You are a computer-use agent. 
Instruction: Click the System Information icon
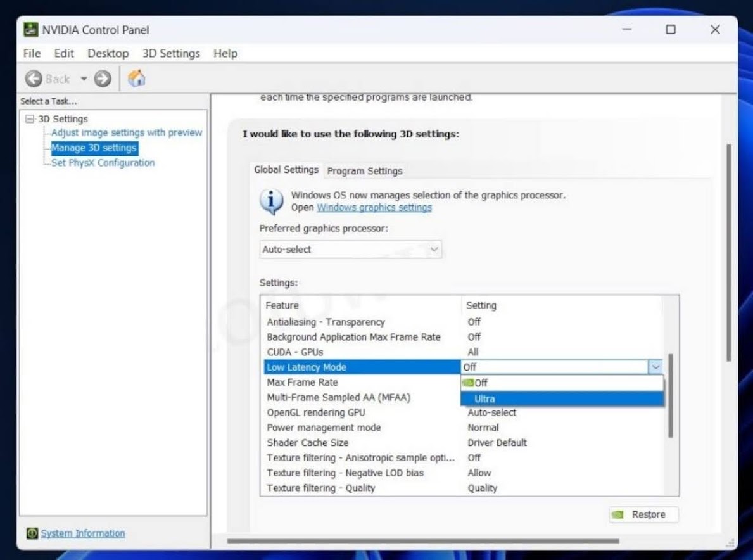point(32,533)
